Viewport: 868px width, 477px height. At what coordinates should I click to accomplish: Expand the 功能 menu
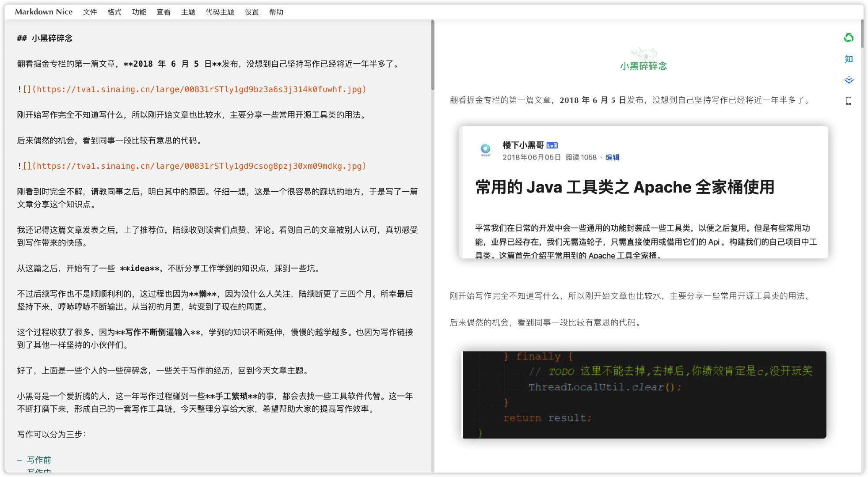139,12
